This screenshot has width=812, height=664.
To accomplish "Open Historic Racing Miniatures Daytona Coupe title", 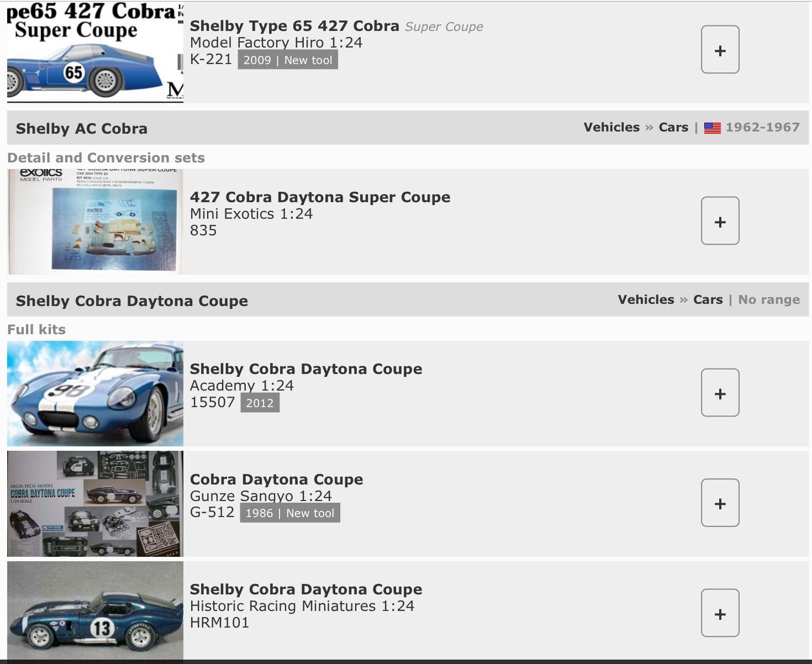I will [x=305, y=589].
